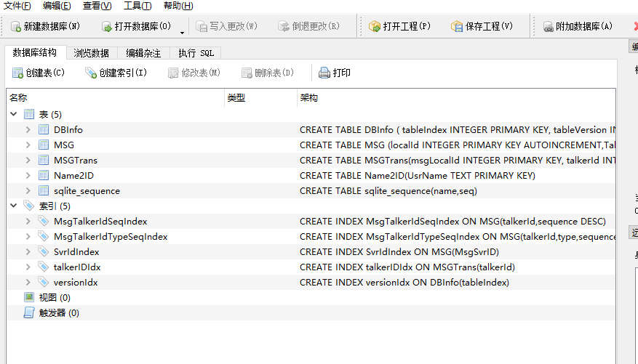
Task: Click the Revert Changes (倒退更改) toolbar button
Action: coord(309,26)
